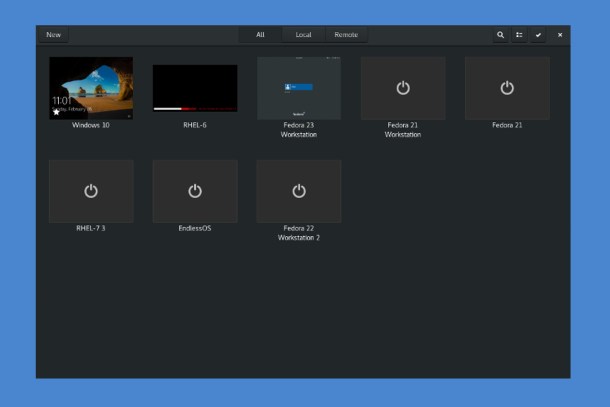
Task: Open the Fedora 23 Workstation thumbnail
Action: click(299, 88)
